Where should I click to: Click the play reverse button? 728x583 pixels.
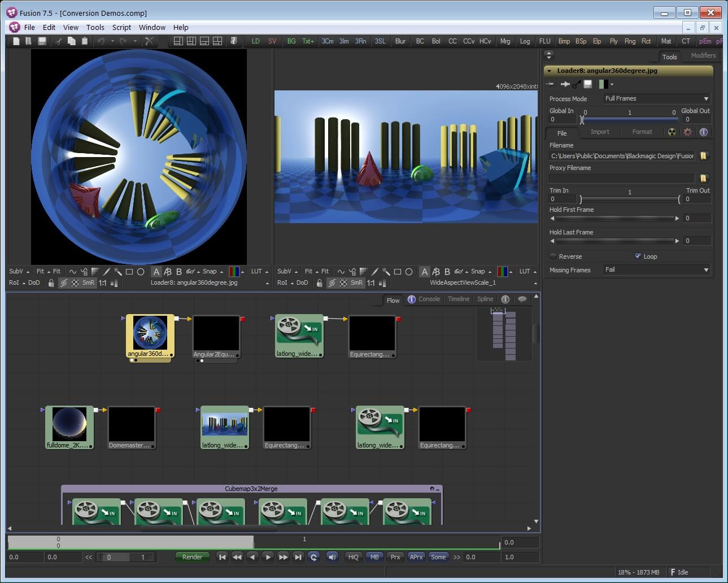tap(253, 557)
